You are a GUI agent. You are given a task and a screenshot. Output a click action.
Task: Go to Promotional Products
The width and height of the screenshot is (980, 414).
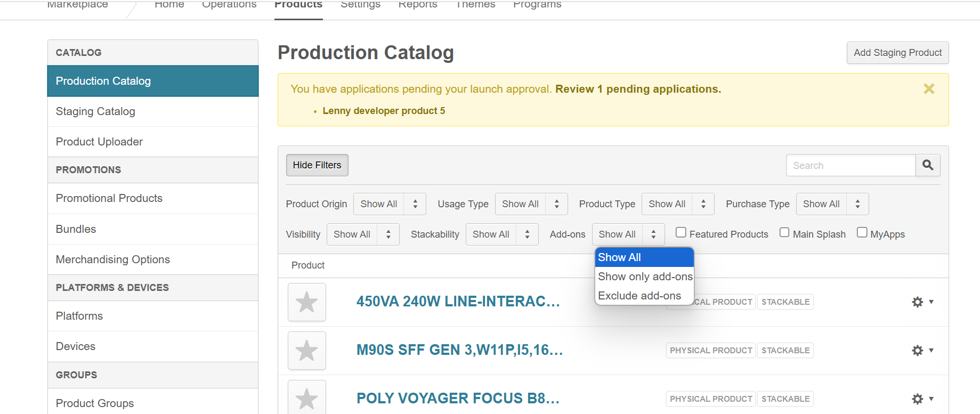coord(153,198)
